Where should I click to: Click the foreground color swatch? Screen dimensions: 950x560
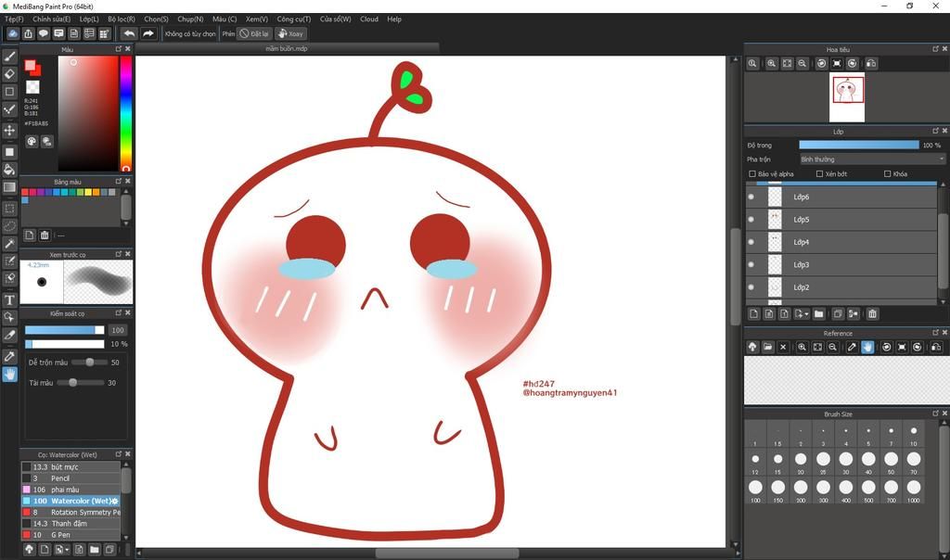[31, 66]
